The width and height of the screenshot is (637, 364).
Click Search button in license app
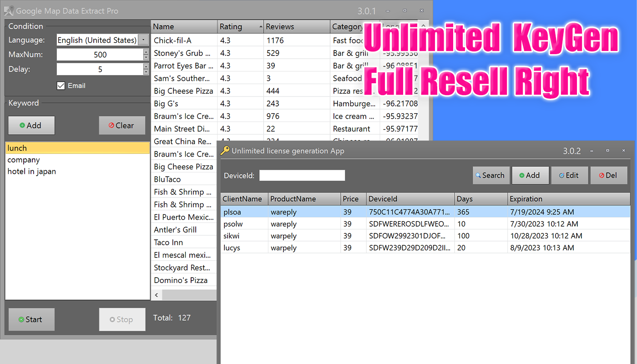coord(491,175)
